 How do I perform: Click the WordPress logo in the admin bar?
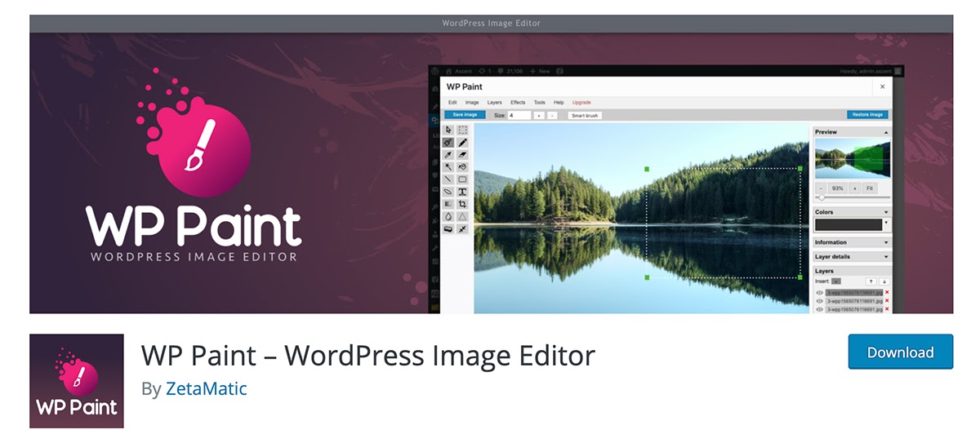(435, 71)
